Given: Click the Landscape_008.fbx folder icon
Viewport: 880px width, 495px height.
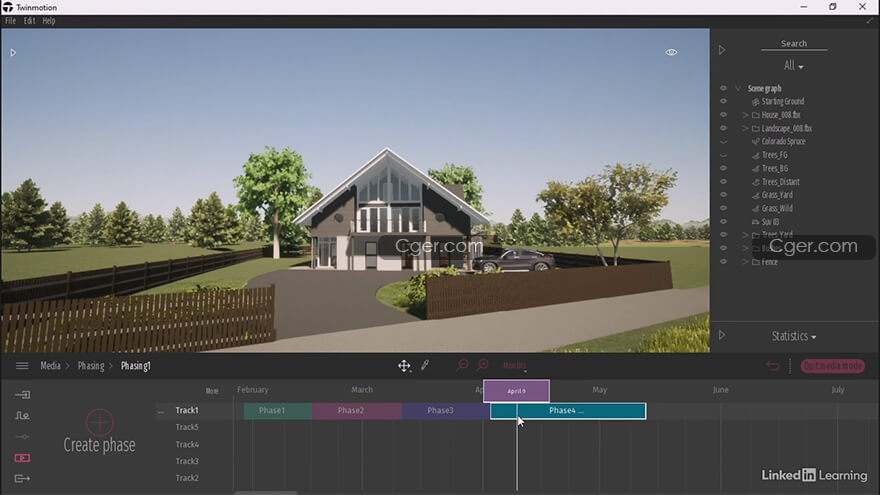Looking at the screenshot, I should point(755,129).
